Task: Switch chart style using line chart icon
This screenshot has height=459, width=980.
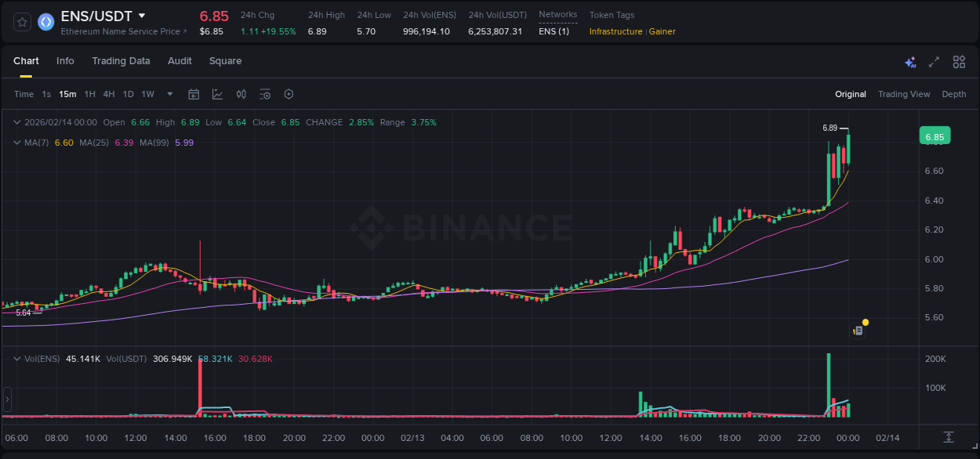Action: (x=217, y=93)
